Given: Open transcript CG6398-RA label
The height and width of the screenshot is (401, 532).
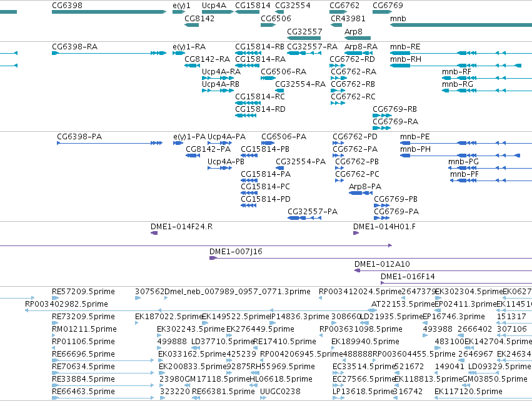Looking at the screenshot, I should (x=74, y=46).
